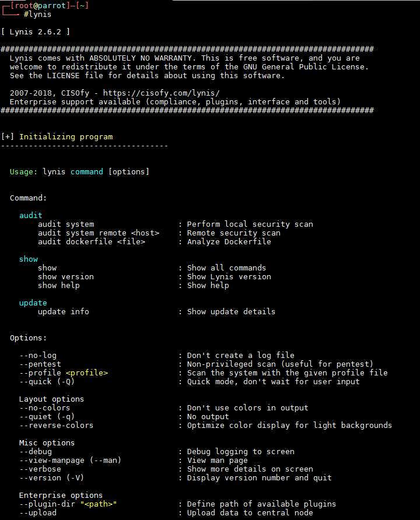Click 'Quick mode, don't wait for user input'
420x520 pixels.
(274, 382)
